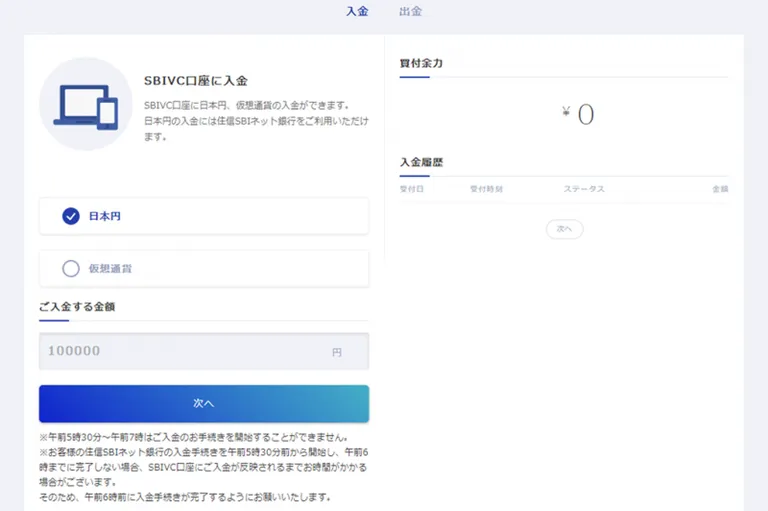
Task: Switch to the 出金 tab
Action: tap(410, 11)
